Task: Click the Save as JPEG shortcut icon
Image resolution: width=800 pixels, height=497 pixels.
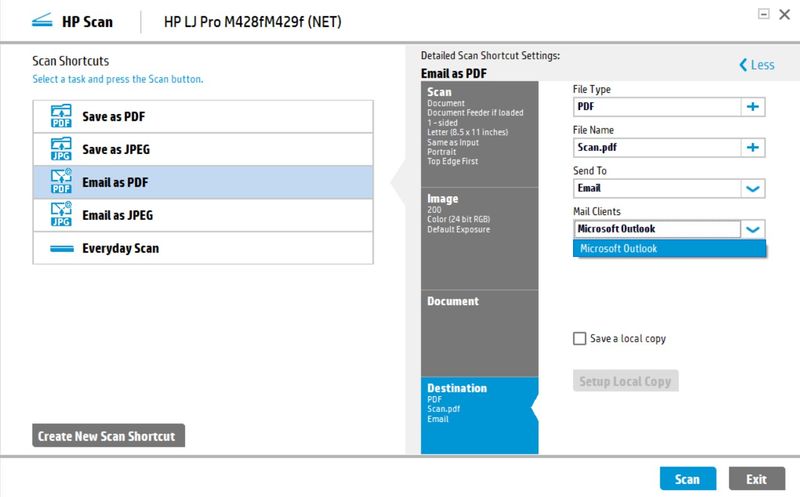Action: click(x=61, y=149)
